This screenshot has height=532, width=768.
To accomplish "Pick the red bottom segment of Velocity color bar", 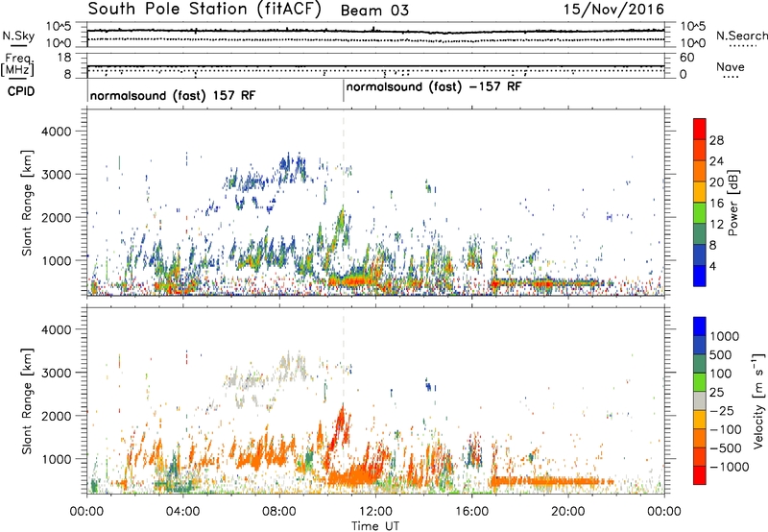I will [x=700, y=475].
